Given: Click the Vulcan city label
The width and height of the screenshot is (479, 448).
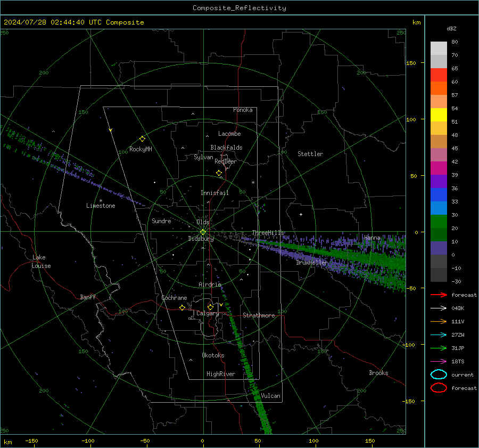Looking at the screenshot, I should (x=270, y=396).
